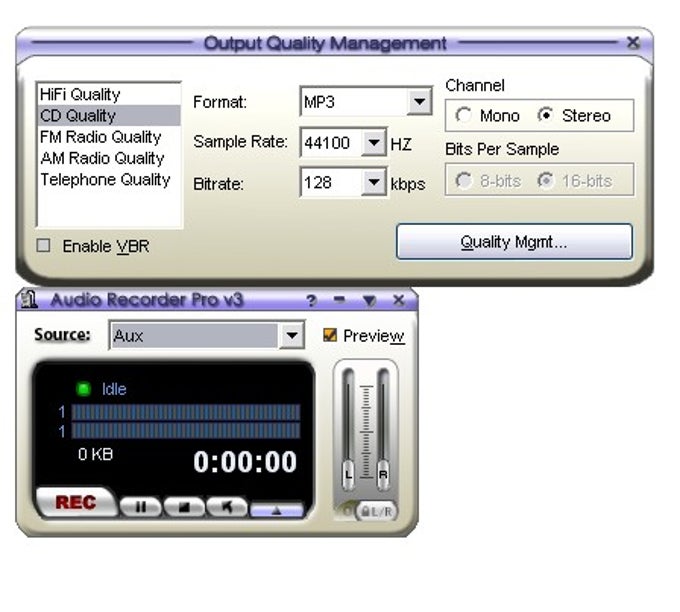Enable the VBR checkbox
The image size is (680, 612).
[43, 245]
